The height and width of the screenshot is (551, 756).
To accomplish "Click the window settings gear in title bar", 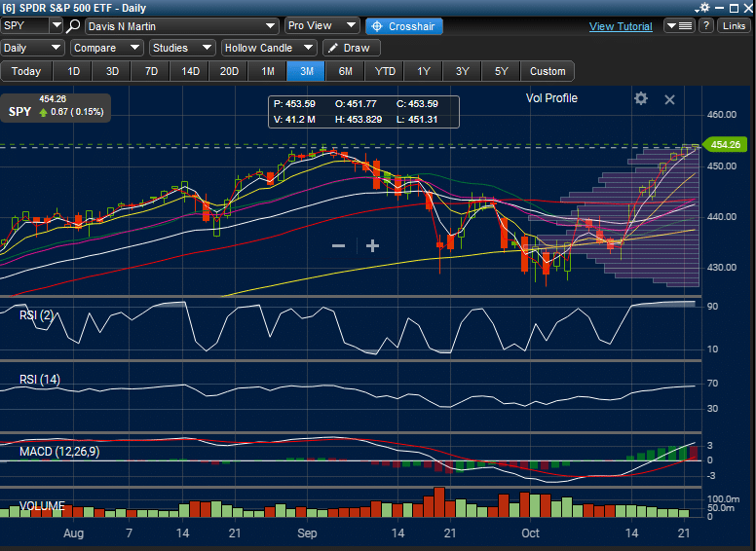I will pos(703,8).
